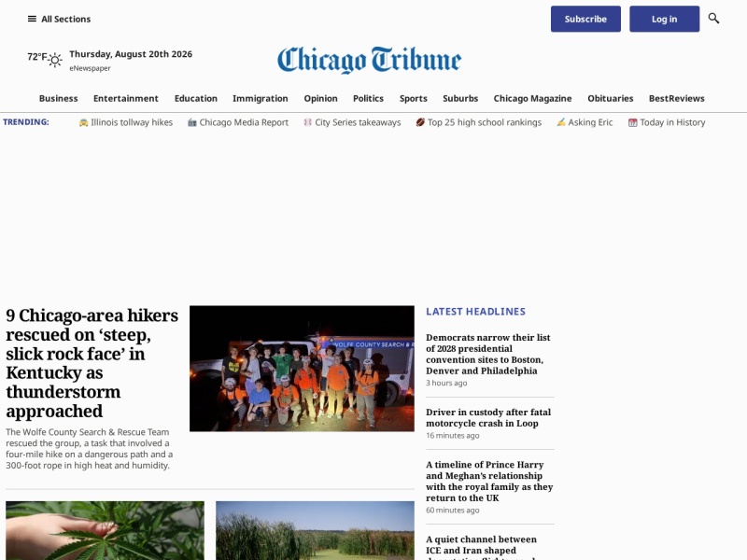
Task: Open the Asking Eric trending link
Action: [x=590, y=122]
